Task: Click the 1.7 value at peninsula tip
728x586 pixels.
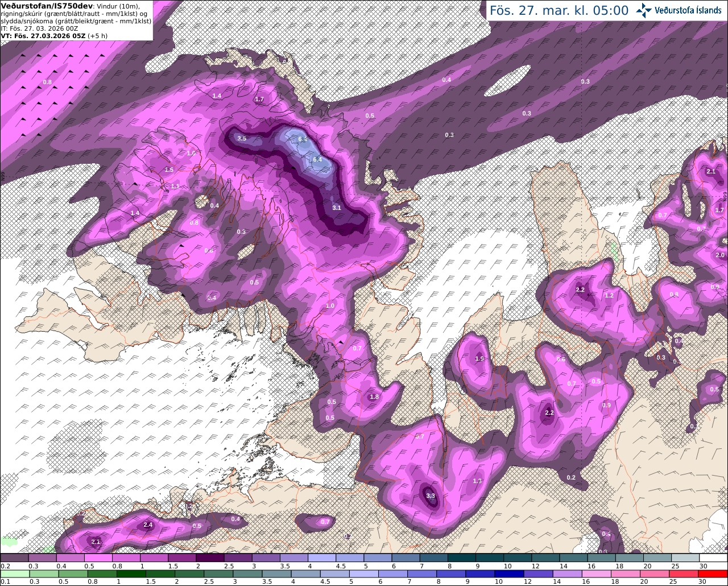Action: 259,99
